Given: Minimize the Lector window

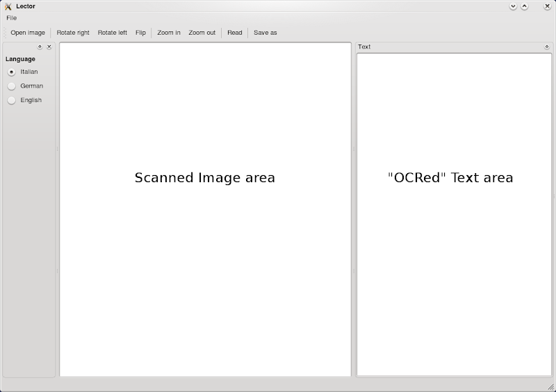Looking at the screenshot, I should (x=513, y=6).
